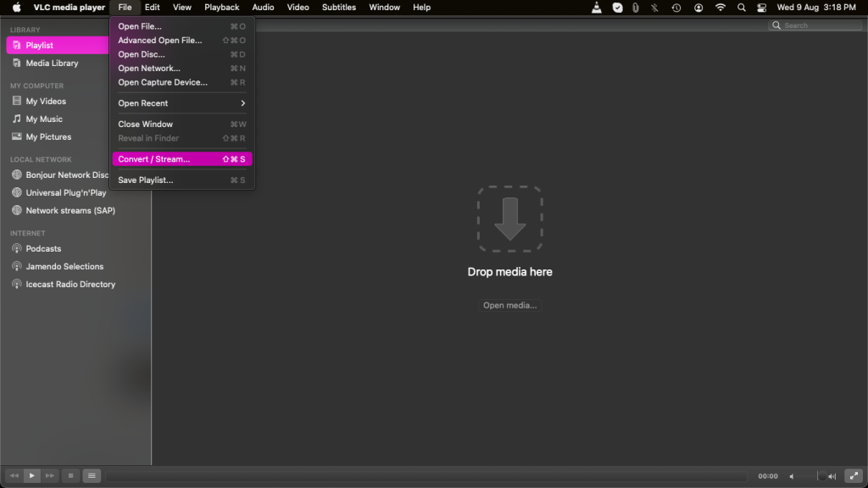Open Jamendo Selections
868x488 pixels.
(64, 266)
